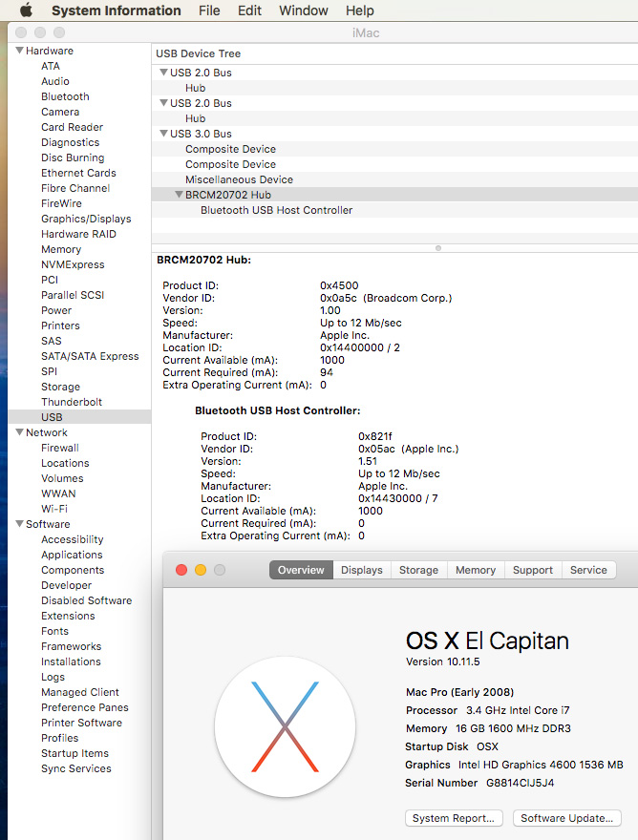
Task: Select Disc Burning in the sidebar
Action: point(73,157)
